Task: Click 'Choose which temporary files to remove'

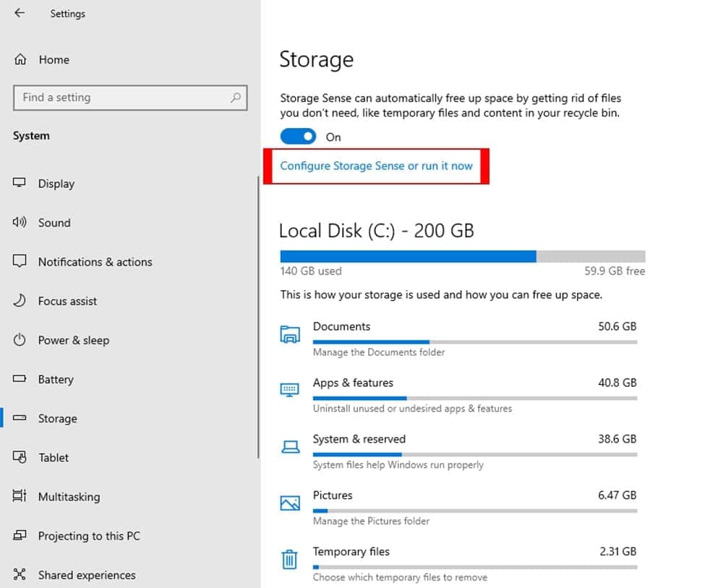Action: point(400,577)
